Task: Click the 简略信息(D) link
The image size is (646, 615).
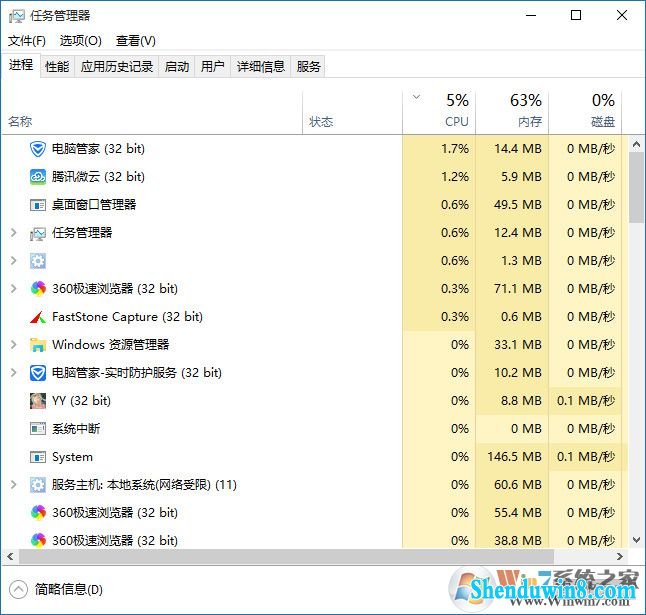Action: coord(68,590)
